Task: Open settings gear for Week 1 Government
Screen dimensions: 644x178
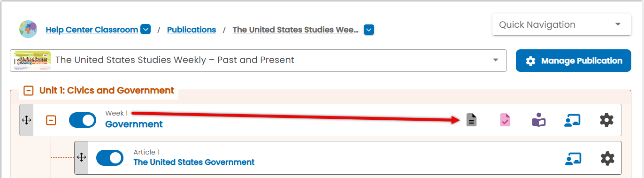Action: 607,120
